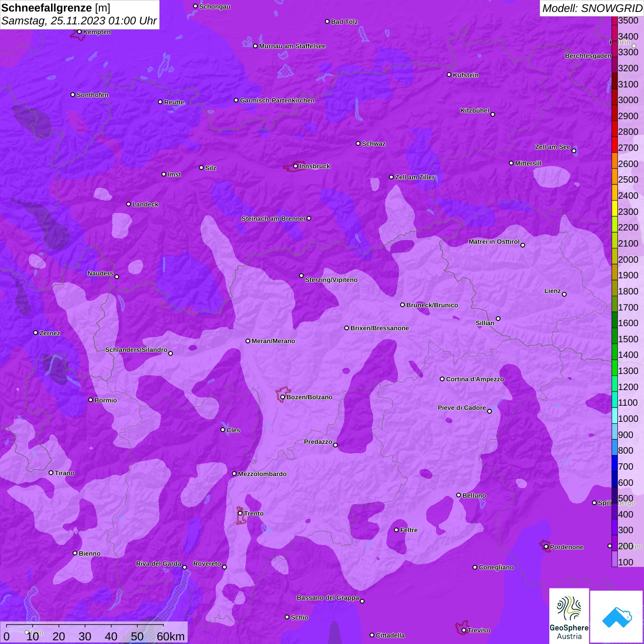Click the Lienz location marker dot
Image resolution: width=644 pixels, height=644 pixels.
coord(564,294)
